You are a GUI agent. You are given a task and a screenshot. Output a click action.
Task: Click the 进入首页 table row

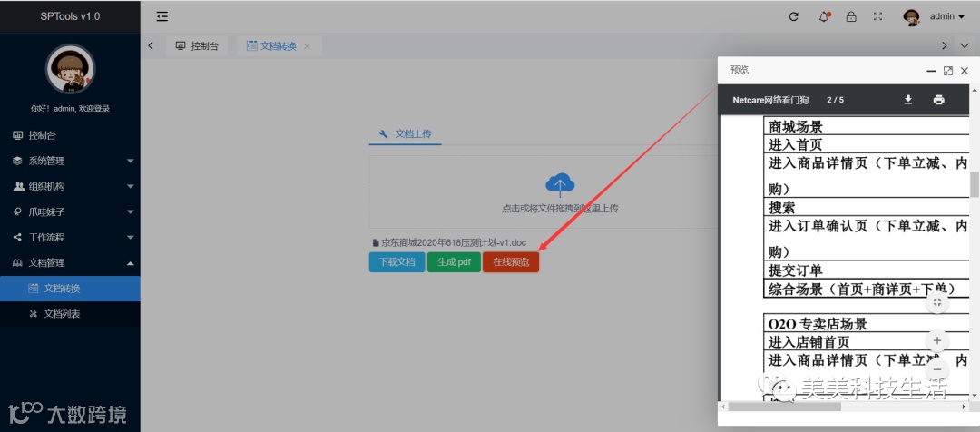[867, 144]
